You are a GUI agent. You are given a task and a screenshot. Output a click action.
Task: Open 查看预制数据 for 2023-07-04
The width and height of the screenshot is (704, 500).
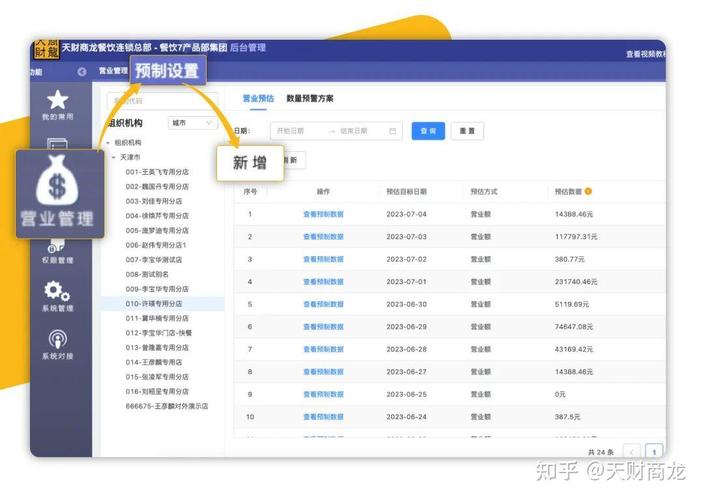tap(323, 214)
